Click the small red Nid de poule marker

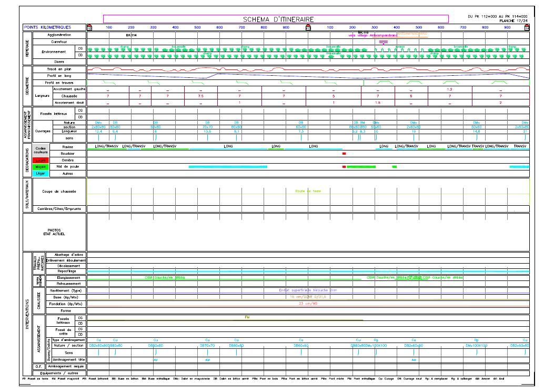pyautogui.click(x=344, y=167)
